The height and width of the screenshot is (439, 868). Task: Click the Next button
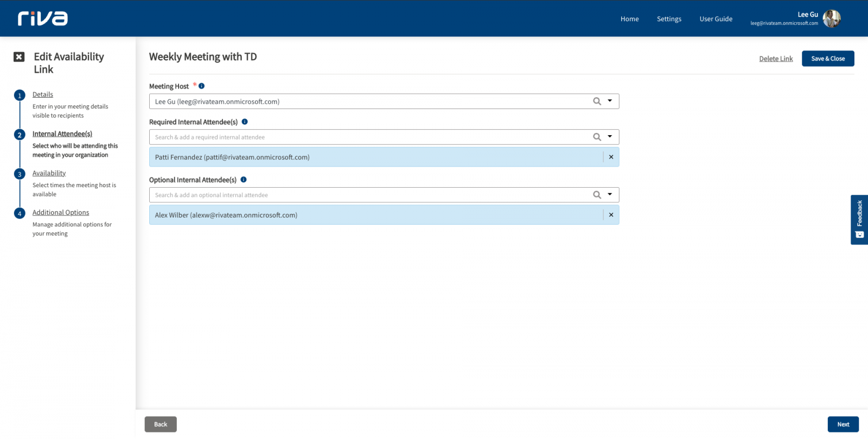[843, 424]
